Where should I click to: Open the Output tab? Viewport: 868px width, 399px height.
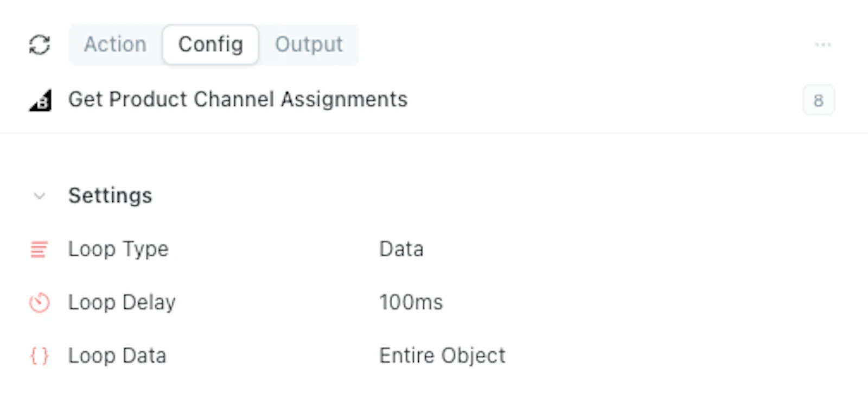(x=309, y=45)
